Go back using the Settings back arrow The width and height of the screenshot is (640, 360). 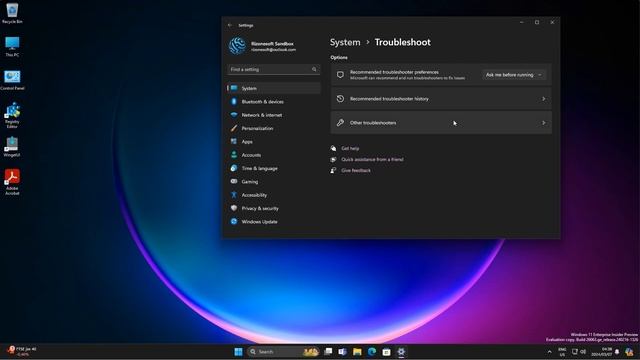click(230, 25)
